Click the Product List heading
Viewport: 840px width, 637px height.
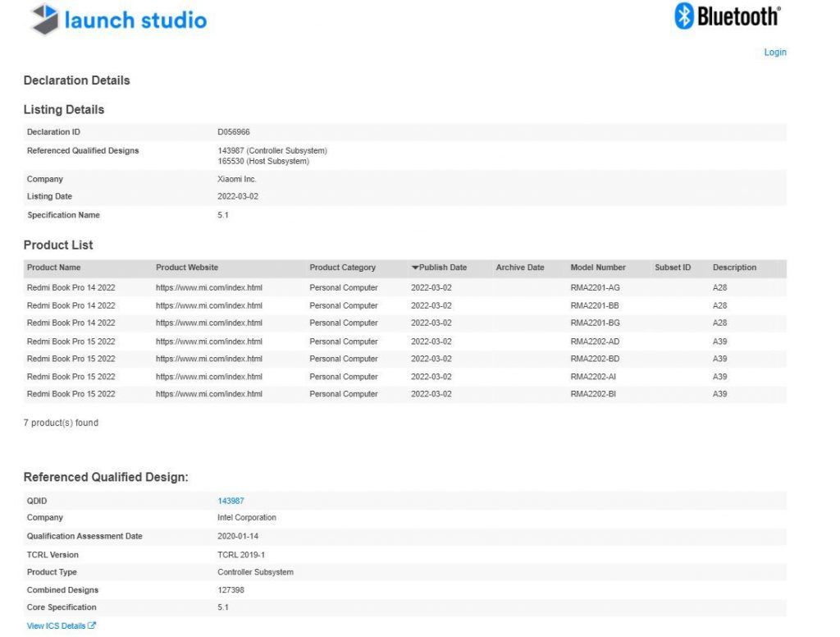click(58, 245)
